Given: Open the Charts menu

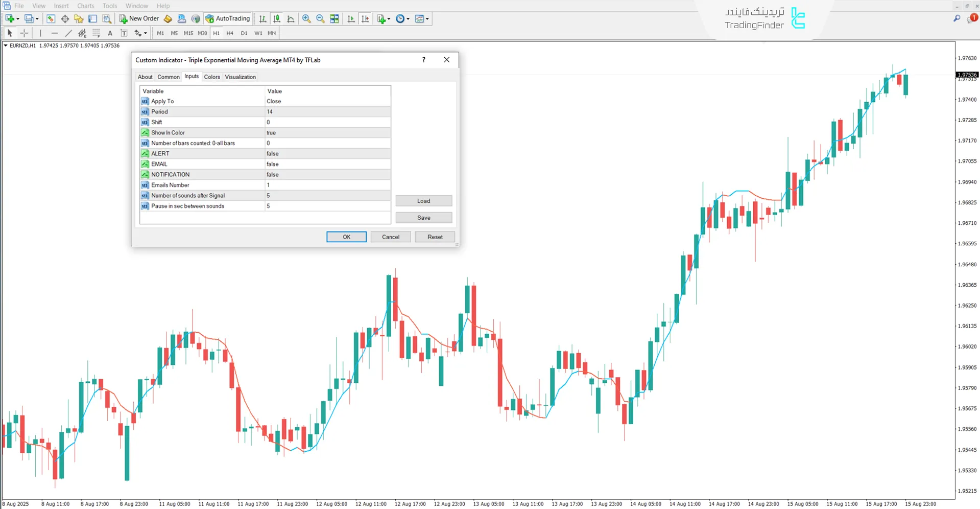Looking at the screenshot, I should pyautogui.click(x=85, y=6).
